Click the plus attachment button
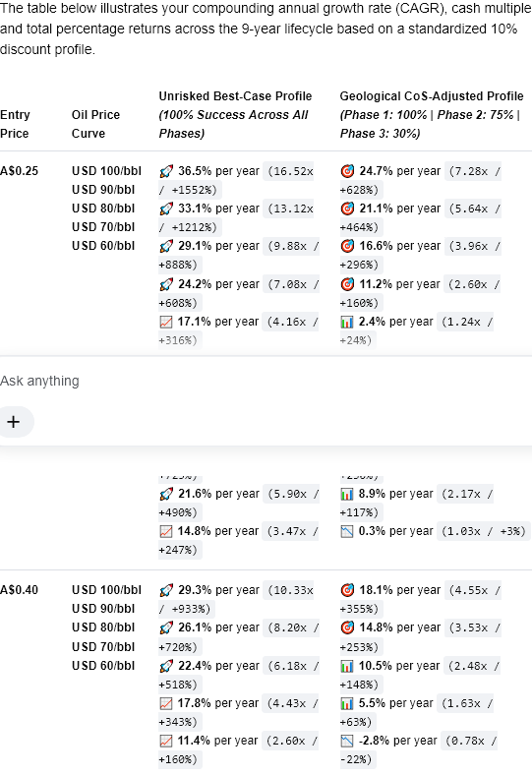This screenshot has width=532, height=776. 14,422
